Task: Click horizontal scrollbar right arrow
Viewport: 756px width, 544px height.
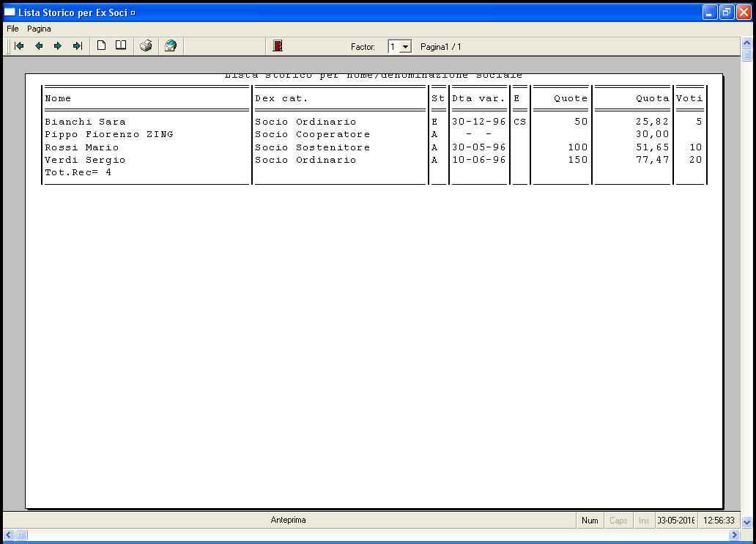Action: [x=734, y=534]
